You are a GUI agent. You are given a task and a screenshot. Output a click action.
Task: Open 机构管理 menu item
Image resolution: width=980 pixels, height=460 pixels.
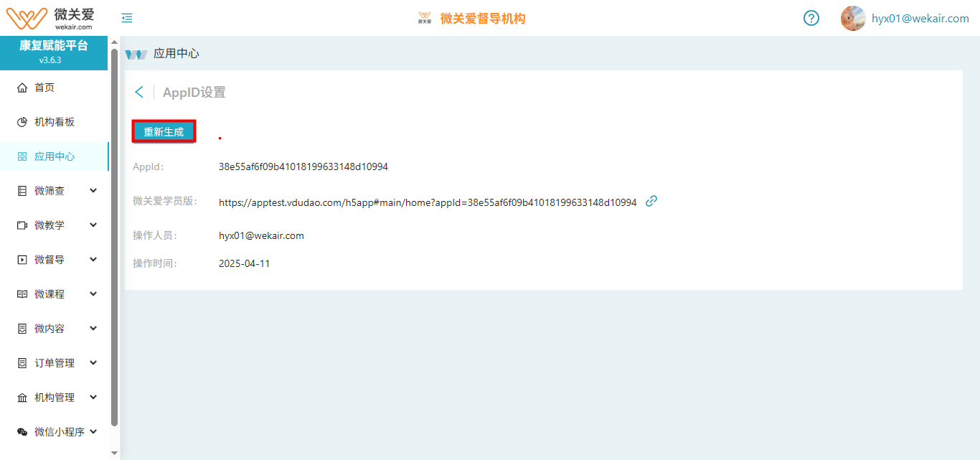(x=54, y=398)
